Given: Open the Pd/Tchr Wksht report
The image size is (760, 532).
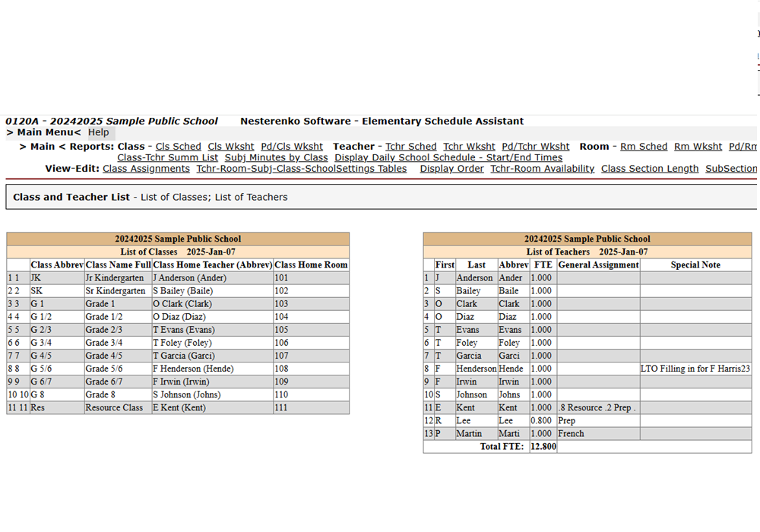Looking at the screenshot, I should pos(535,147).
